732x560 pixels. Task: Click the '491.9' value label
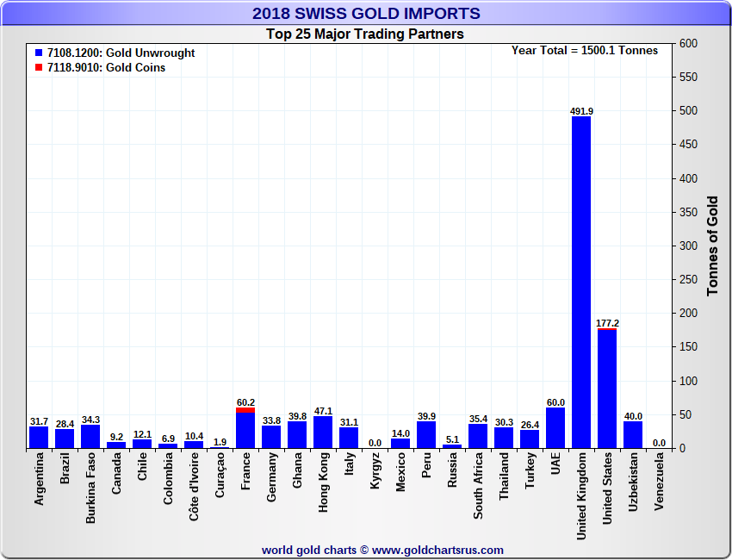click(x=581, y=111)
